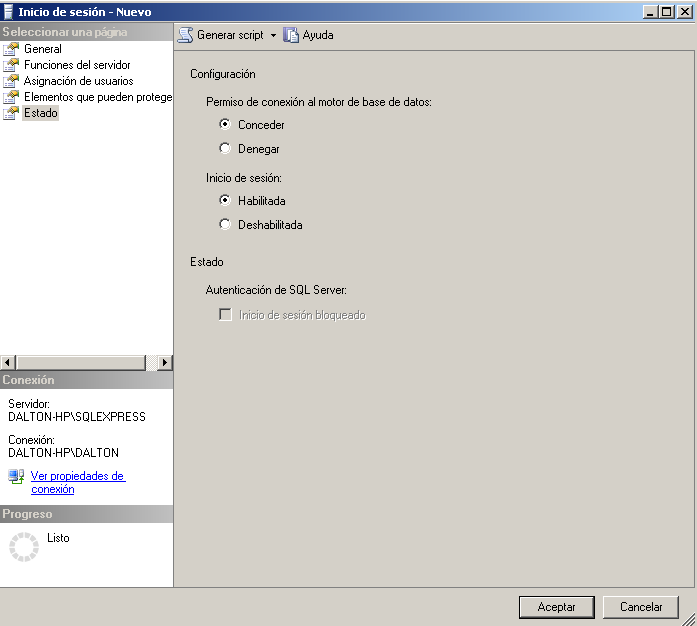The height and width of the screenshot is (626, 697).
Task: Select the Habilitada radio button
Action: click(x=225, y=200)
